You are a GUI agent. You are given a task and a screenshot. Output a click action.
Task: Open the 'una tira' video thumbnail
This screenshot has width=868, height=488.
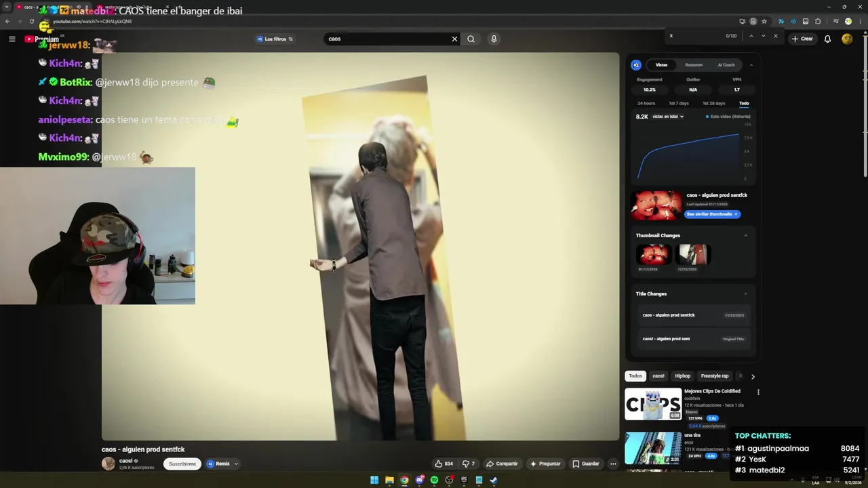pos(653,448)
